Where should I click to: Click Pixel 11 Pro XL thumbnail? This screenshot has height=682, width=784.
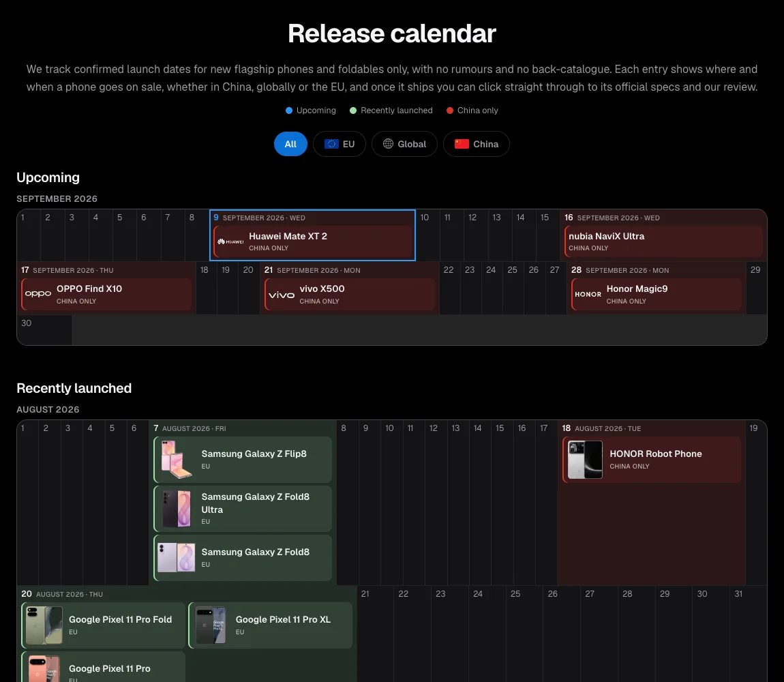point(211,625)
